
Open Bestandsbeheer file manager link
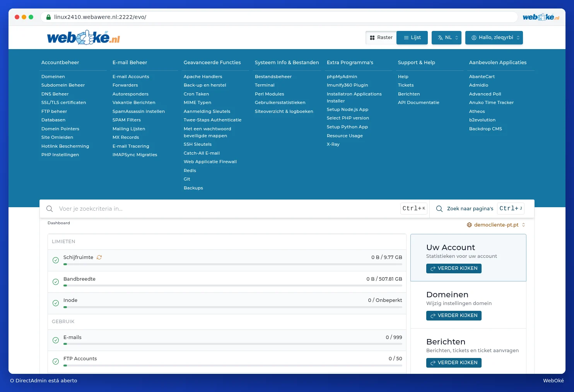tap(273, 77)
